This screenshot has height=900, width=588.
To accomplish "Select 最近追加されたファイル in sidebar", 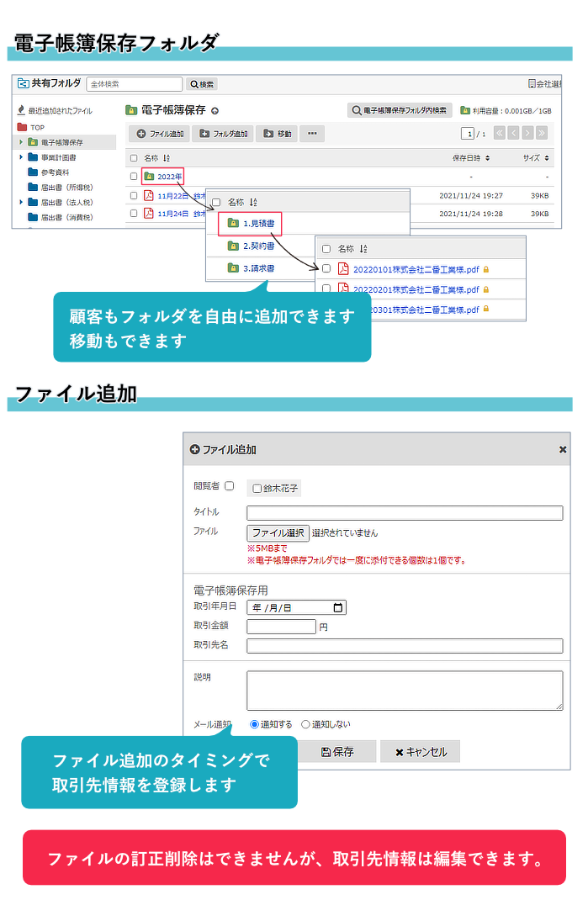I will click(60, 111).
